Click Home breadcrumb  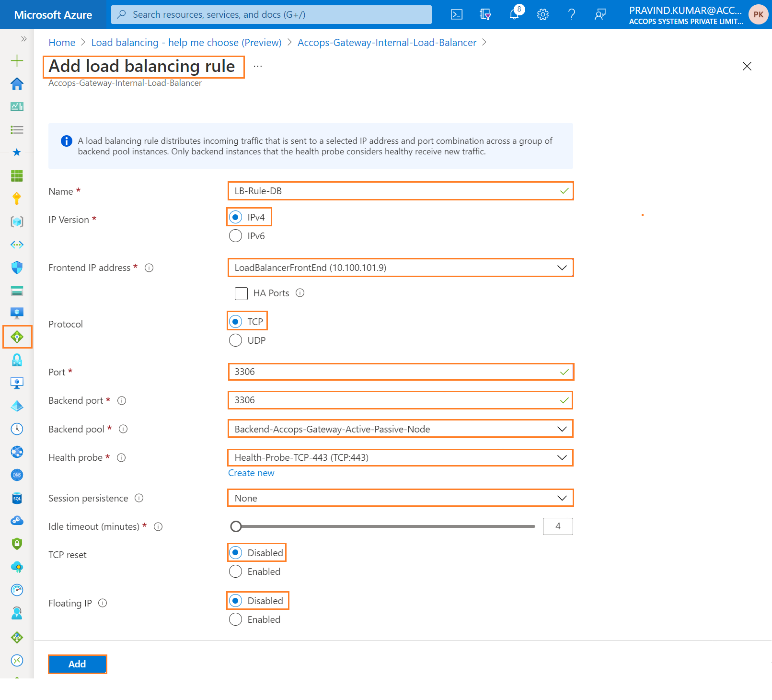(62, 43)
